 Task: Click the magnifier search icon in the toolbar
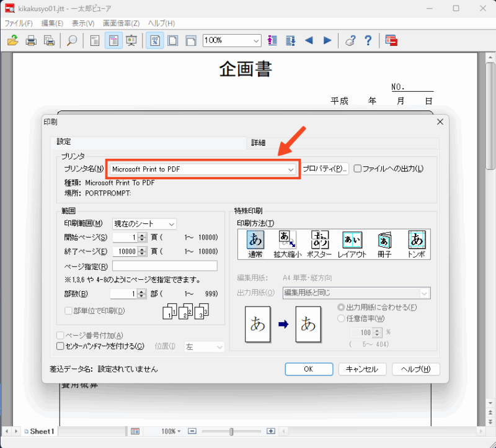[72, 40]
